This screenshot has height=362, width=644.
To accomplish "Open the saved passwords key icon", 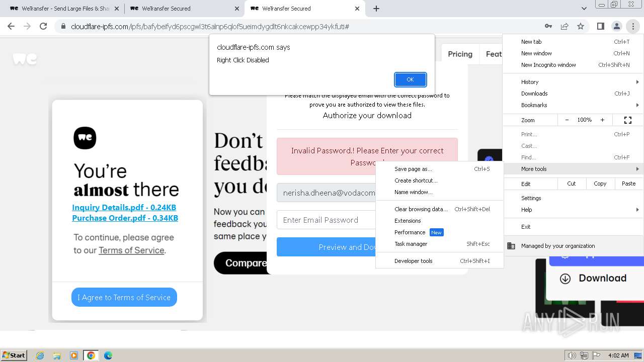I will coord(548,26).
